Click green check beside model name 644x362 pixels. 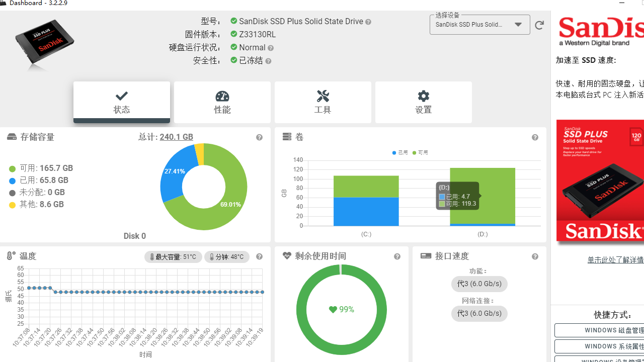click(234, 21)
